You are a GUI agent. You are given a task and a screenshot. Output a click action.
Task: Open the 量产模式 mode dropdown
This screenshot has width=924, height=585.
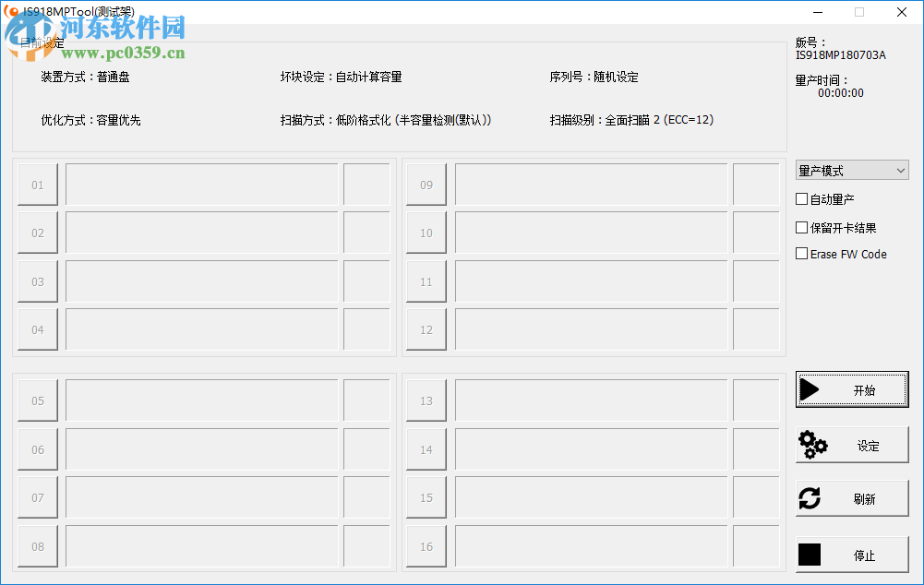coord(850,170)
